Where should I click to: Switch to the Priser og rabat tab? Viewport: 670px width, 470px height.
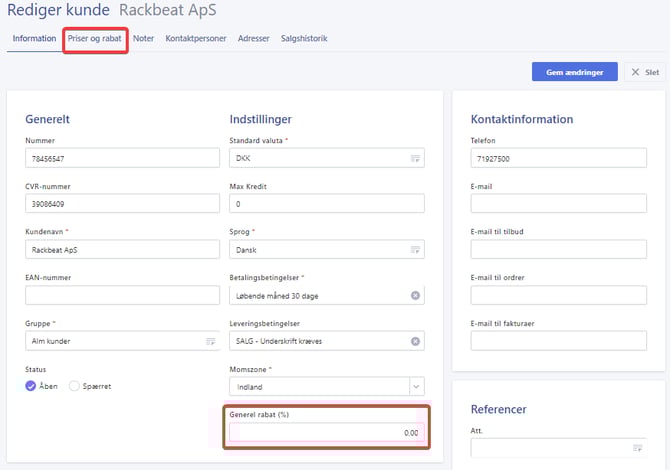click(95, 39)
